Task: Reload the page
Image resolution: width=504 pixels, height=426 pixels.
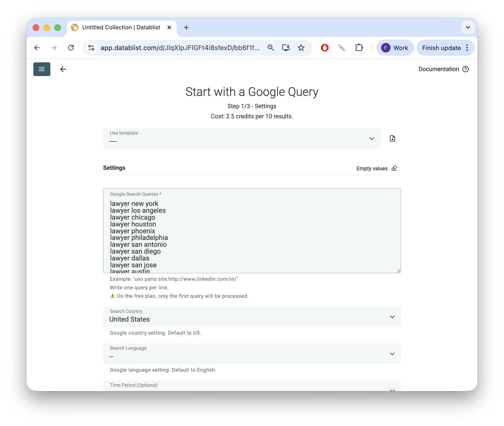Action: point(71,48)
